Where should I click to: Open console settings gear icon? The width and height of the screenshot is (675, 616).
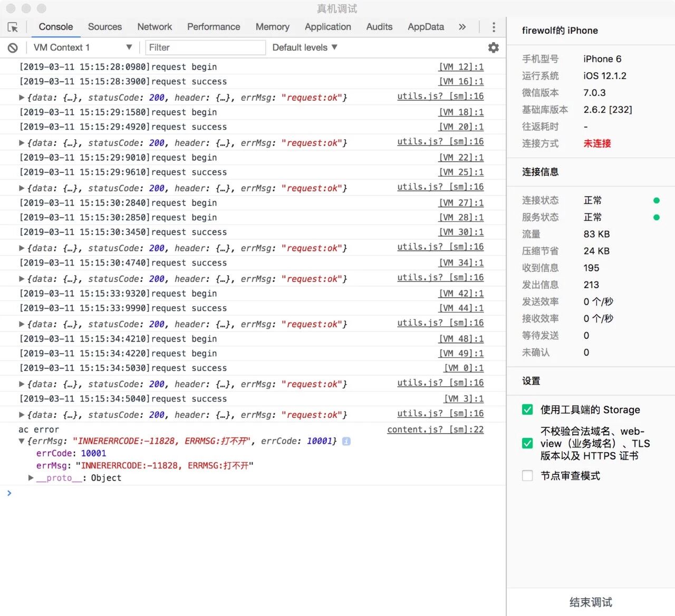point(493,47)
